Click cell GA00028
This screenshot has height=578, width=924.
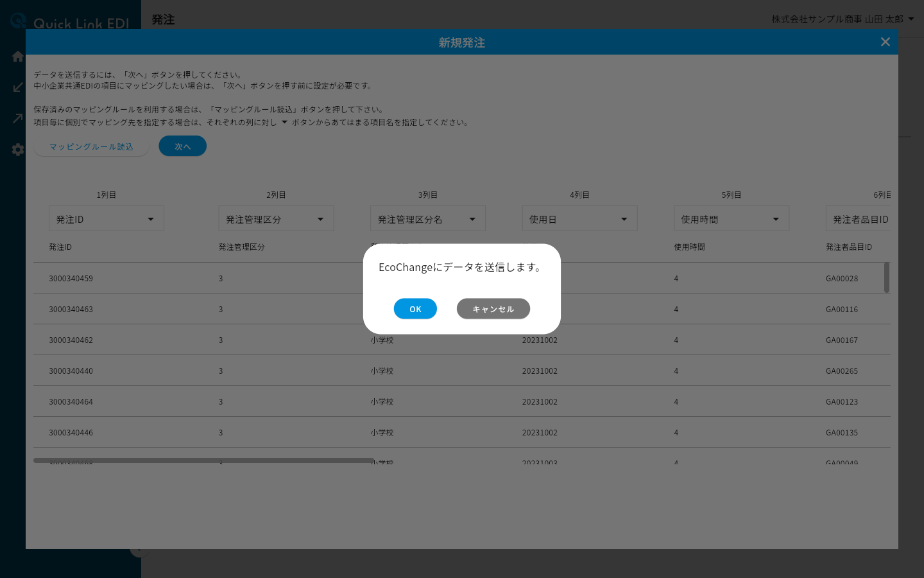pyautogui.click(x=842, y=279)
